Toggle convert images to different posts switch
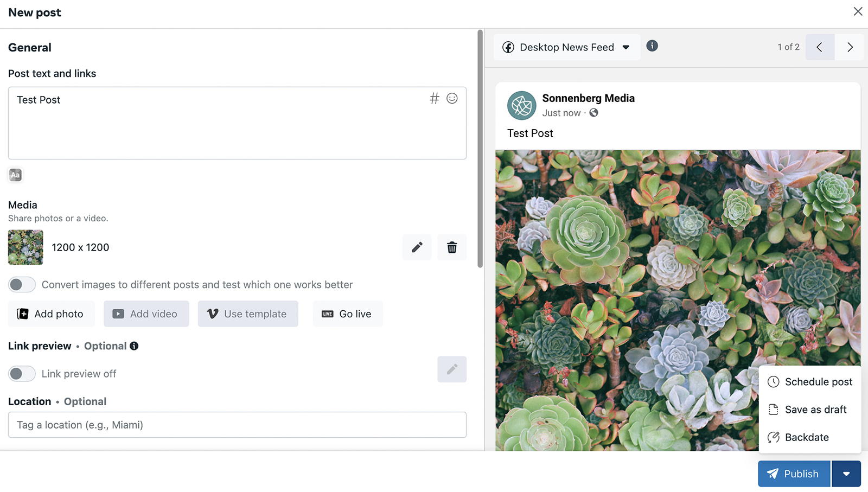 22,284
